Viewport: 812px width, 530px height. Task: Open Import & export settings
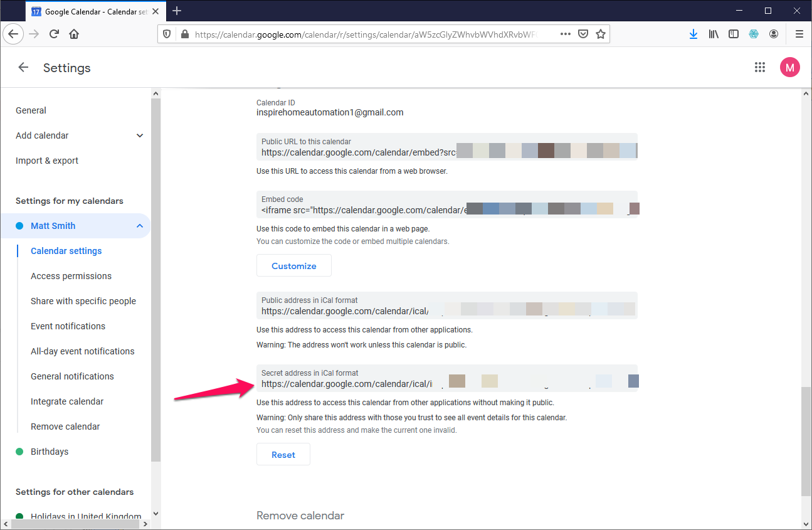47,161
